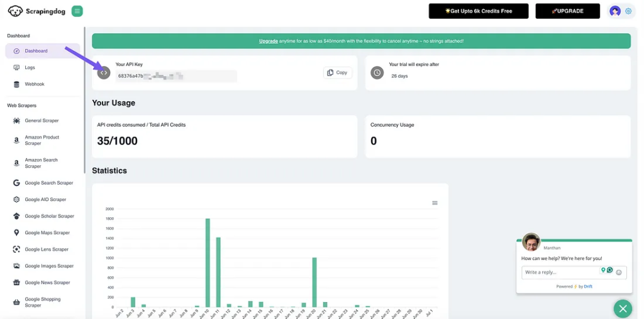Click the Google Shopping Scraper basket icon

coord(16,302)
